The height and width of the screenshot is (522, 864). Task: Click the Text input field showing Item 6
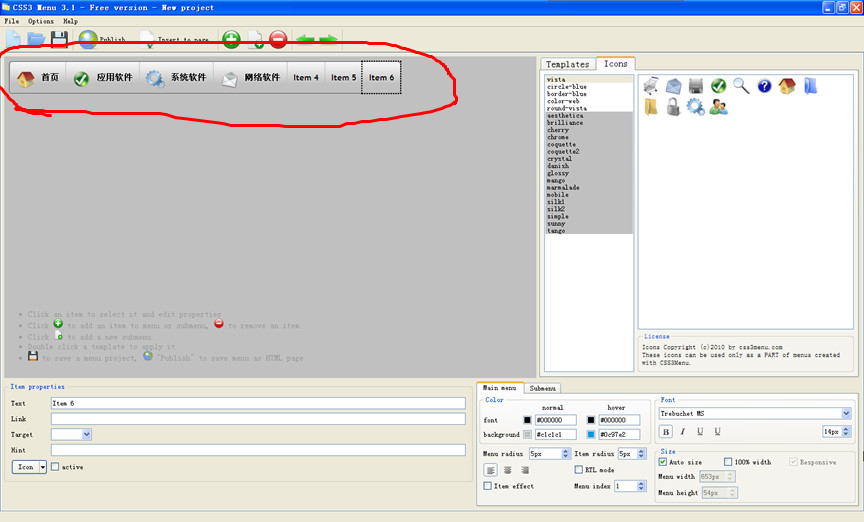pyautogui.click(x=258, y=403)
